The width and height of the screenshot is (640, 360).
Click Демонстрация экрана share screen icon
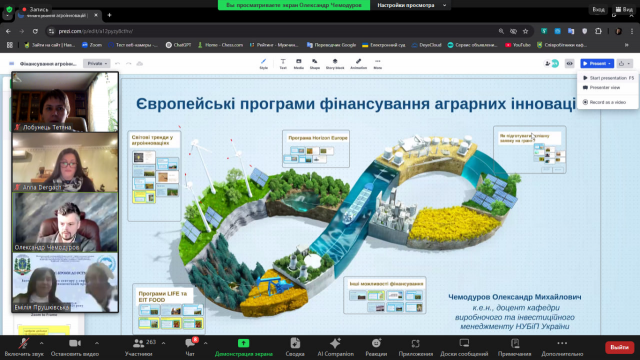[244, 343]
